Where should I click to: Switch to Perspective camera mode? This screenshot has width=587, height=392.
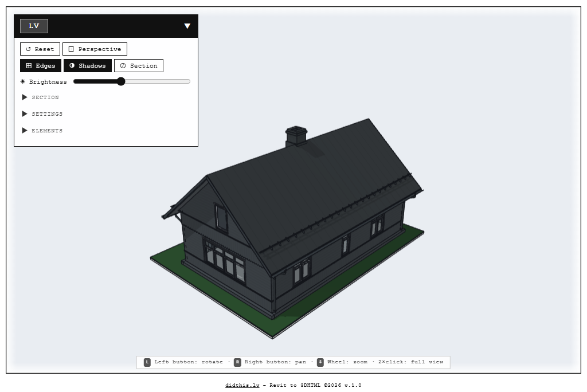coord(95,49)
